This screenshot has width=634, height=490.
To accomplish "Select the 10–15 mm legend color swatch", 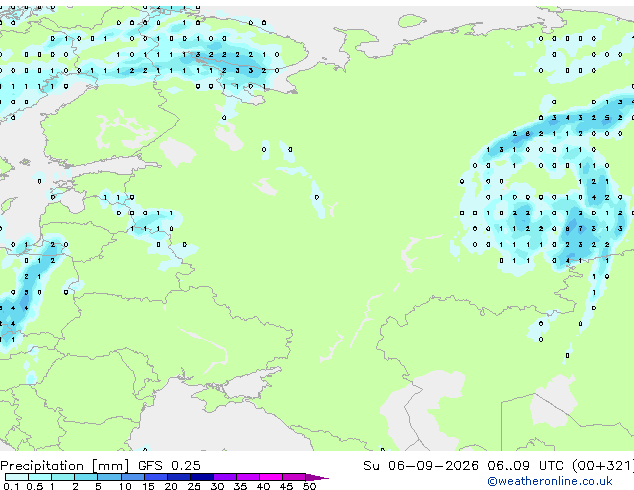I will (133, 477).
